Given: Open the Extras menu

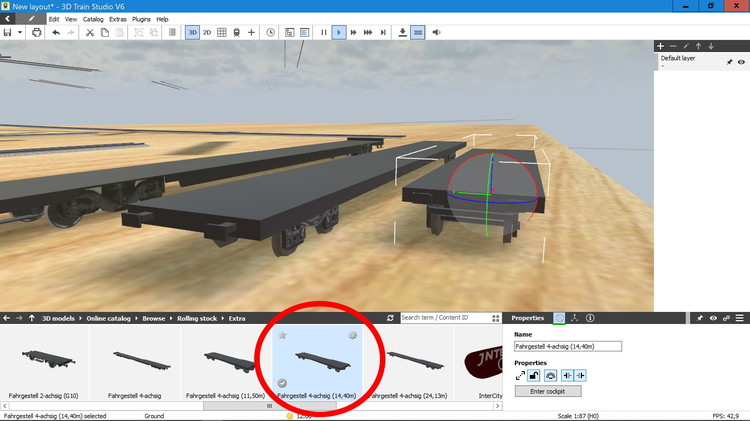Looking at the screenshot, I should (x=118, y=19).
